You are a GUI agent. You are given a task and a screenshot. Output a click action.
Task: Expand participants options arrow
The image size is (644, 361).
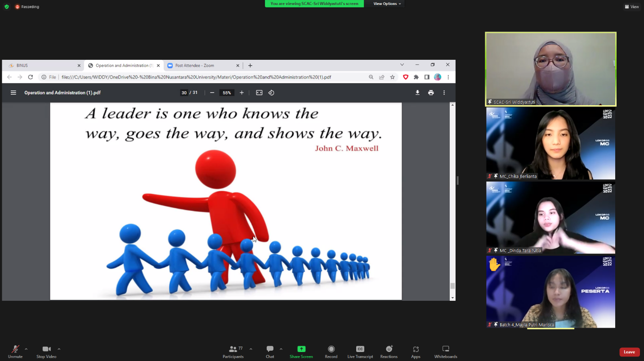click(x=250, y=349)
